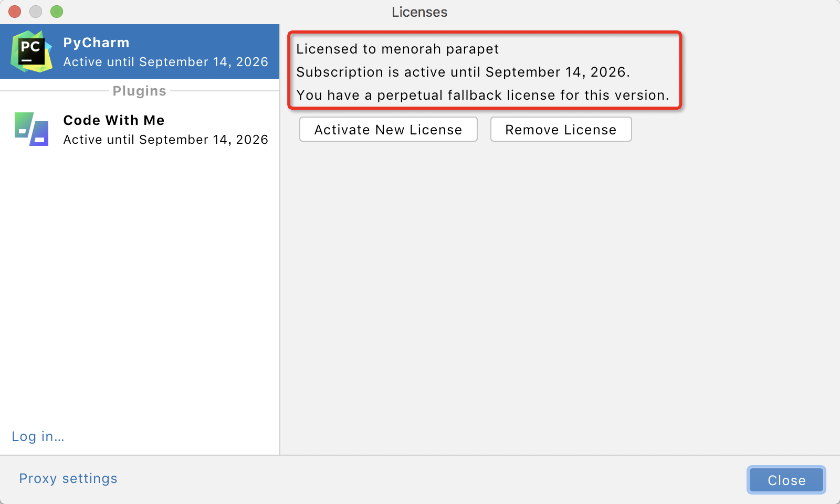Click the subscription active-until text line
Screen dimensions: 840x504
[463, 72]
